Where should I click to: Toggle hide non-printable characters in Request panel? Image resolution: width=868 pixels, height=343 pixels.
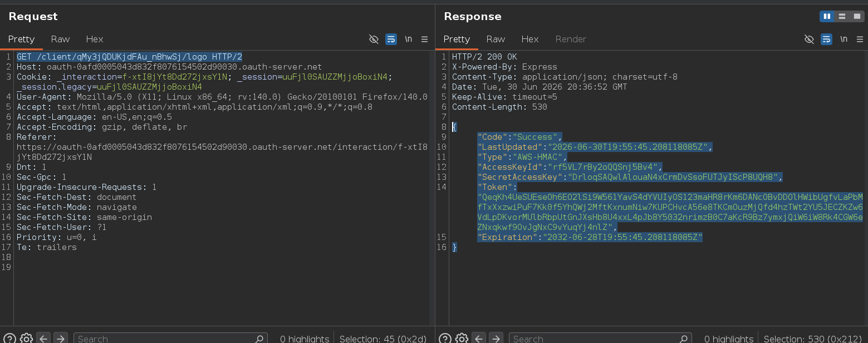(x=374, y=39)
